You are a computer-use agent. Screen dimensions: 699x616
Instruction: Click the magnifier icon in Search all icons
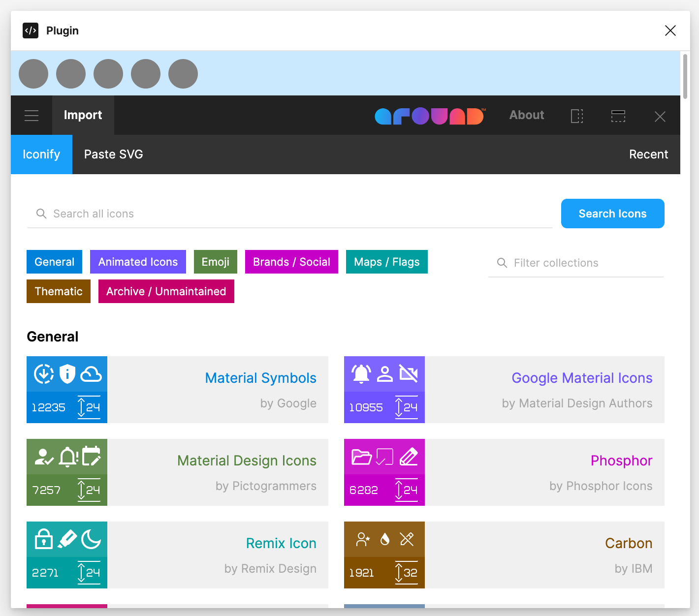pyautogui.click(x=41, y=214)
